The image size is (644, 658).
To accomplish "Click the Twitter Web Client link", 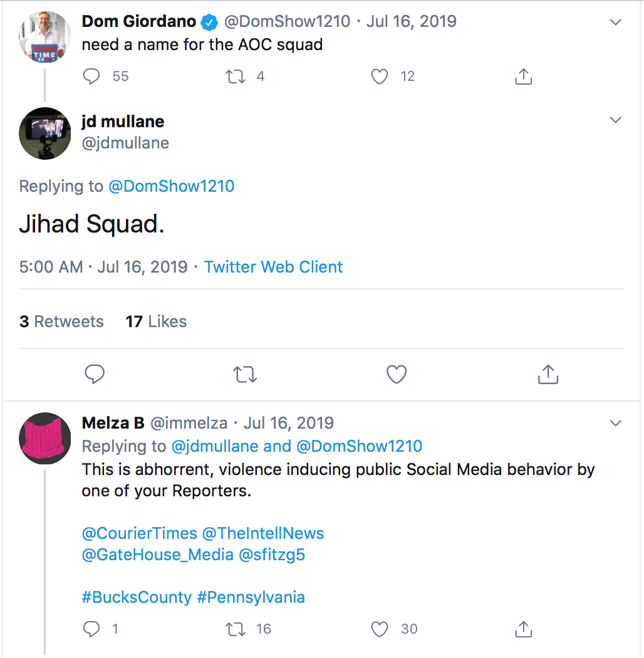I will point(273,267).
